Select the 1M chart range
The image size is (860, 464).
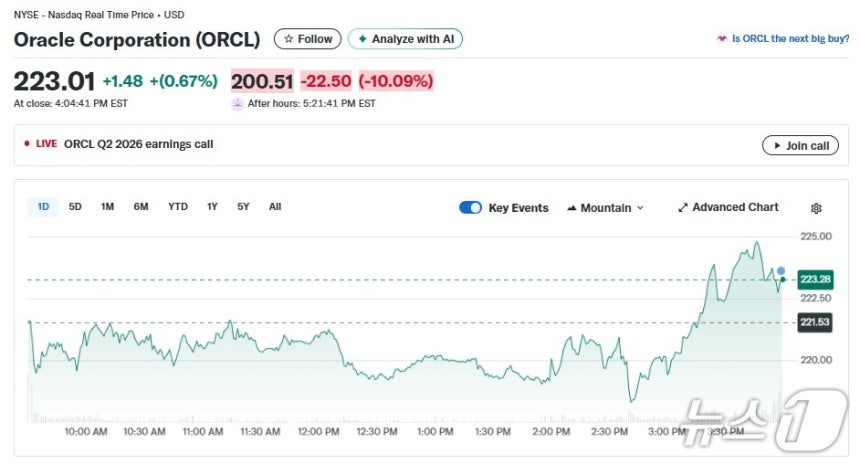(107, 207)
